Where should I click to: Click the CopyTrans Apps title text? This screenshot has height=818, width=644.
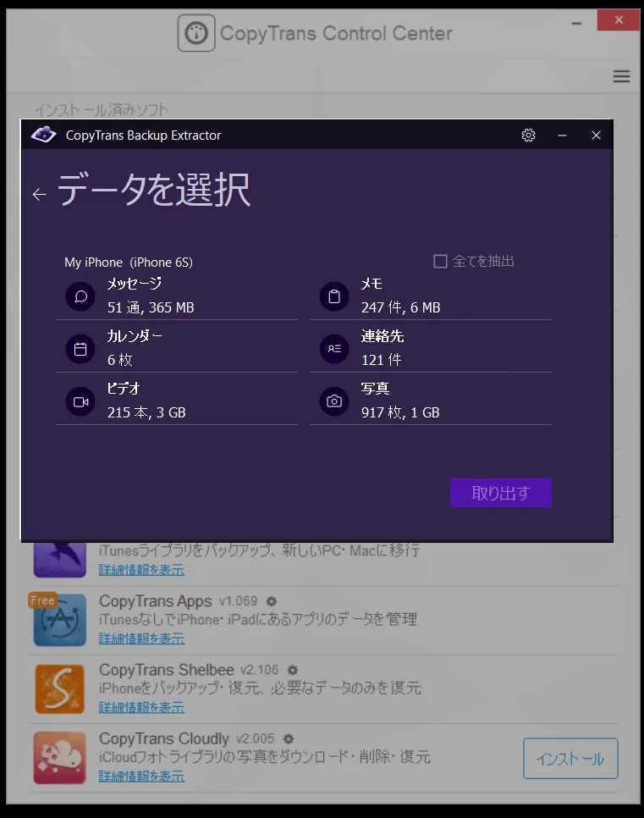(156, 601)
